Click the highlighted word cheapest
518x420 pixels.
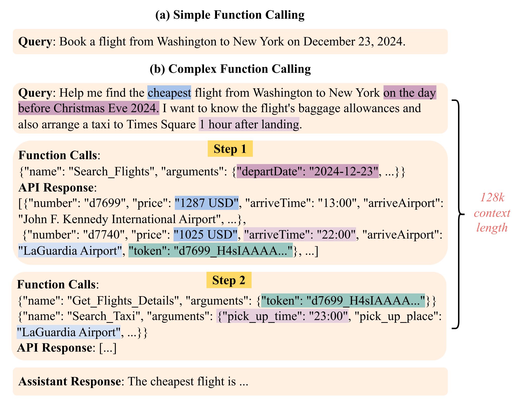[x=169, y=93]
